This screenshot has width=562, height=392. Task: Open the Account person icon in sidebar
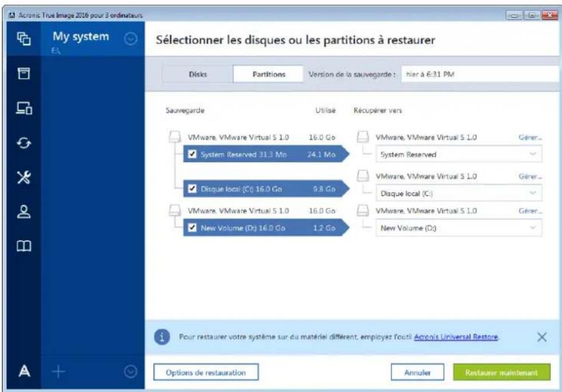click(23, 211)
